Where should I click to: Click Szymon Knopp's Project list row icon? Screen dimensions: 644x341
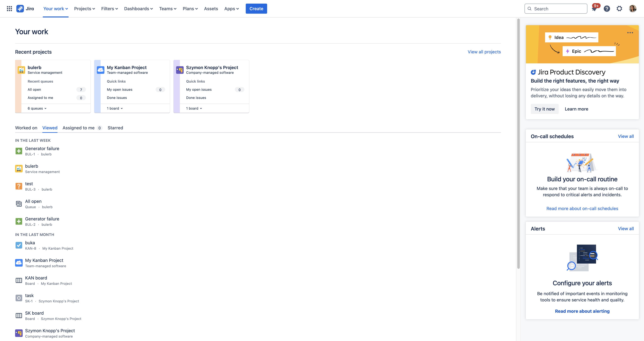tap(19, 333)
